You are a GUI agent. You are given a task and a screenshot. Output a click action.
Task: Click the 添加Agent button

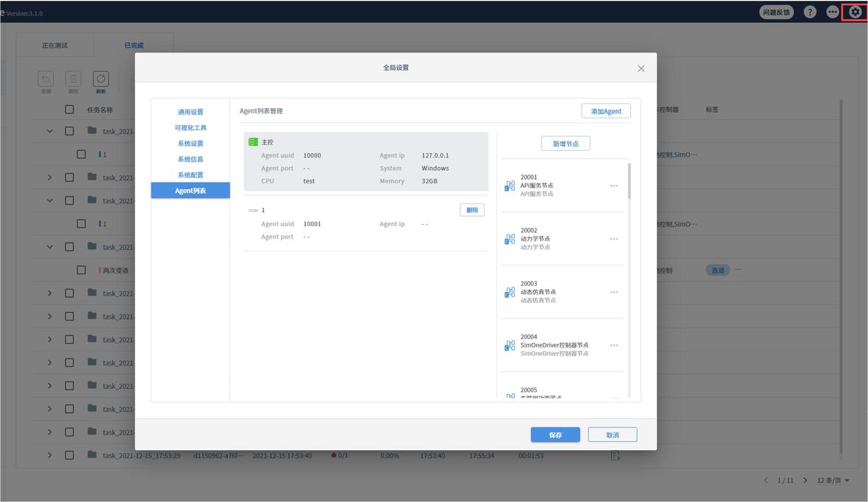click(x=606, y=111)
